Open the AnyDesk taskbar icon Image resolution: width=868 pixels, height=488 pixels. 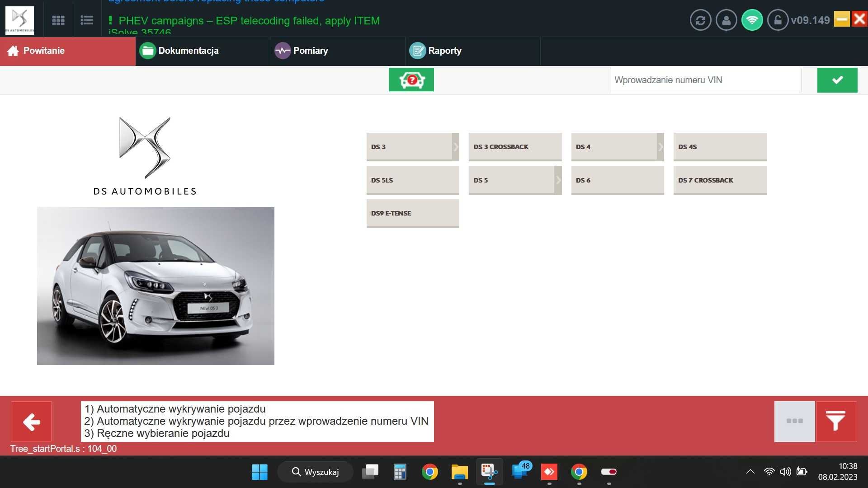549,472
